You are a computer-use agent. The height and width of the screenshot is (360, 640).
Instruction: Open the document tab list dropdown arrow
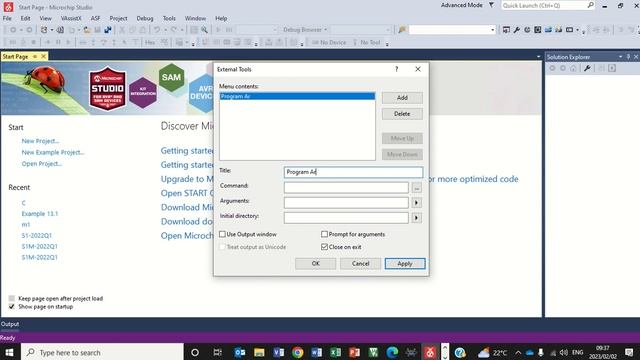coord(538,57)
